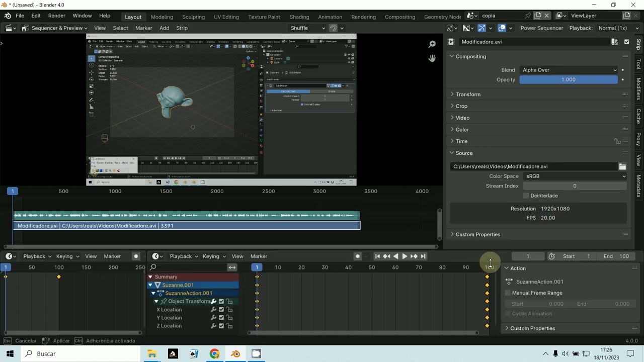644x362 pixels.
Task: Click the strip color tag icon beside Modificadore.avi
Action: (614, 42)
